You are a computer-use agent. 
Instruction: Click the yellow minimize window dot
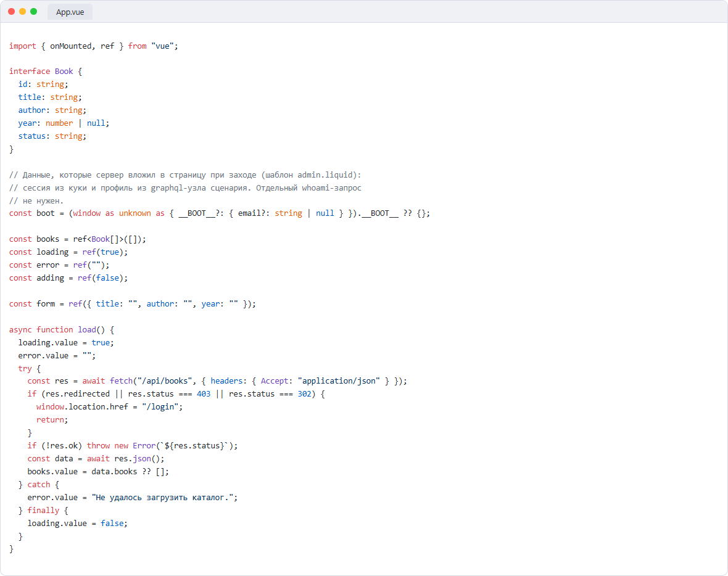[x=22, y=12]
